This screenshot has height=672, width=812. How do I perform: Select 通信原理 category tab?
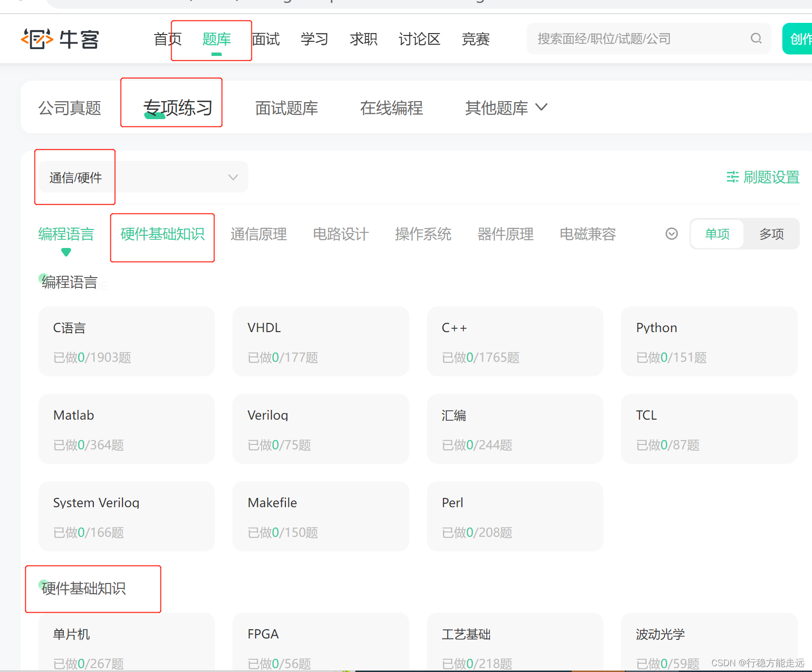259,234
